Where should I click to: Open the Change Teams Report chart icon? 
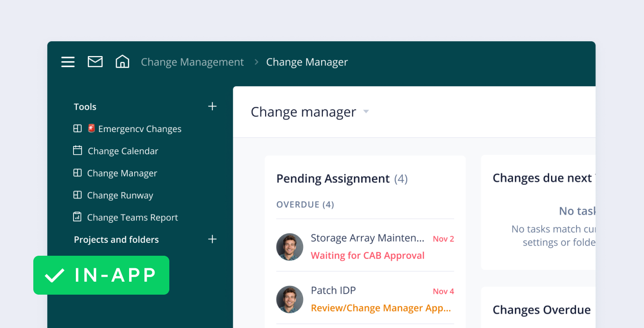(x=77, y=217)
